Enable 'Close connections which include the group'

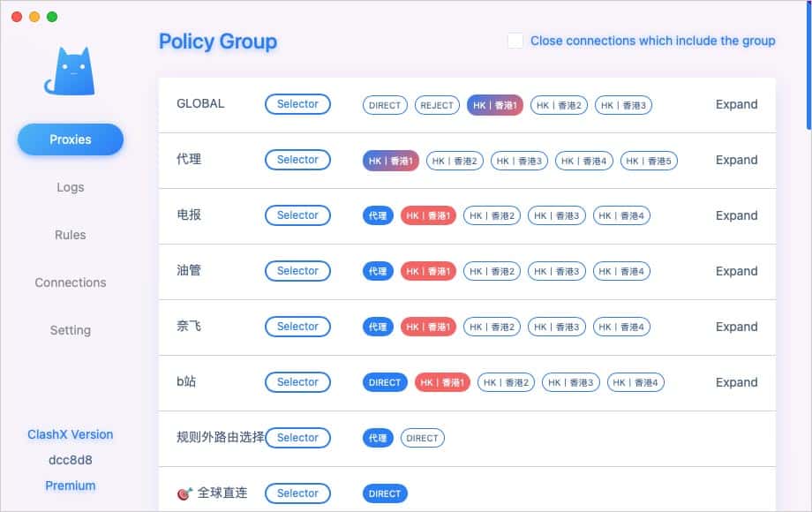tap(515, 40)
